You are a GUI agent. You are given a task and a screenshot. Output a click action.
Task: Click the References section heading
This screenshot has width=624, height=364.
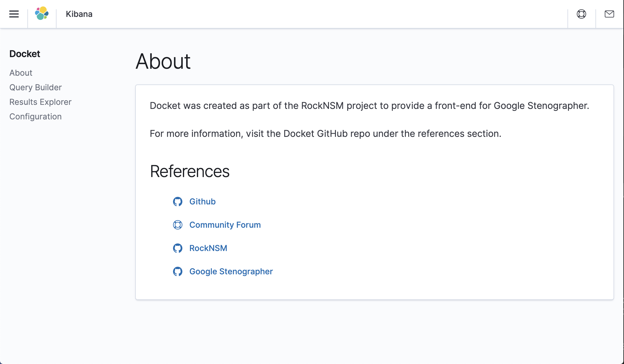click(x=190, y=171)
